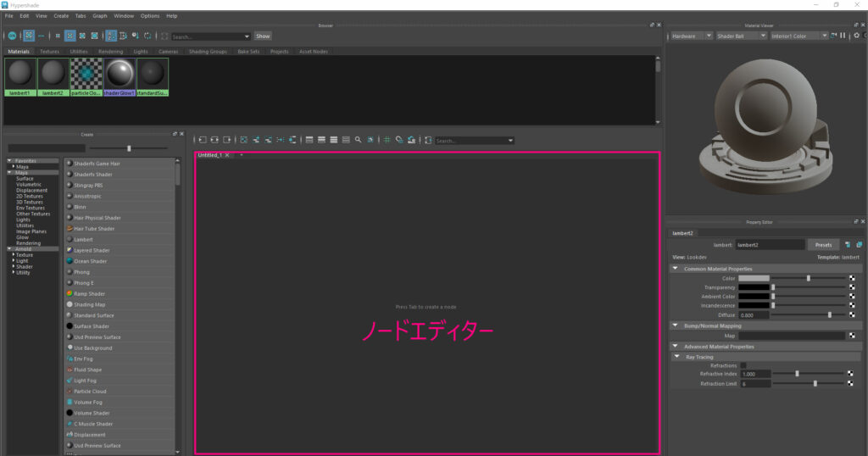This screenshot has width=868, height=456.
Task: Toggle the ON/OFF swatch generation icon
Action: pos(12,36)
